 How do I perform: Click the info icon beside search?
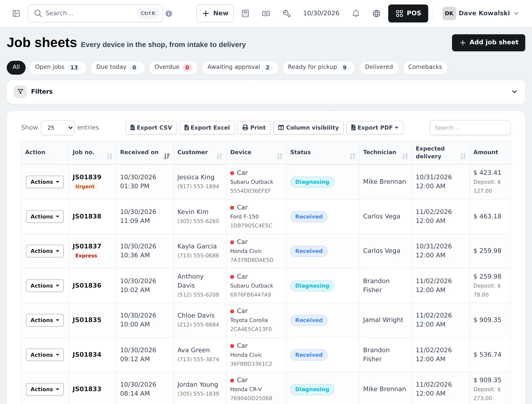point(169,13)
